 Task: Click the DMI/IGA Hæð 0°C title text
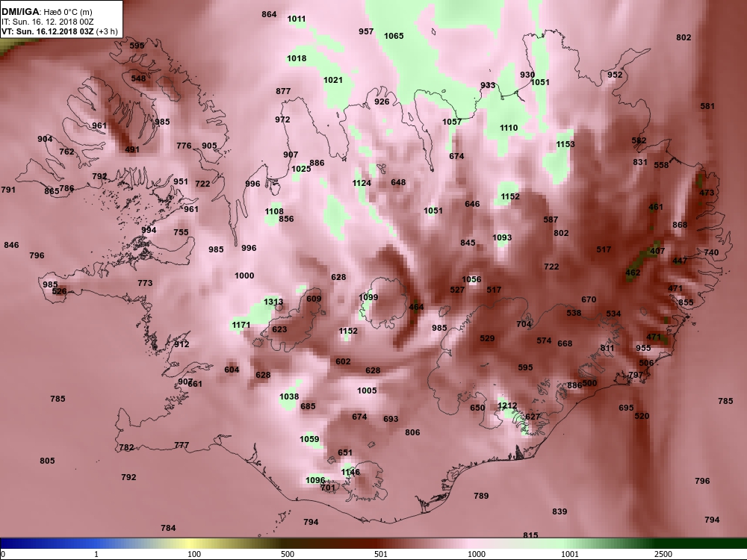tap(46, 11)
